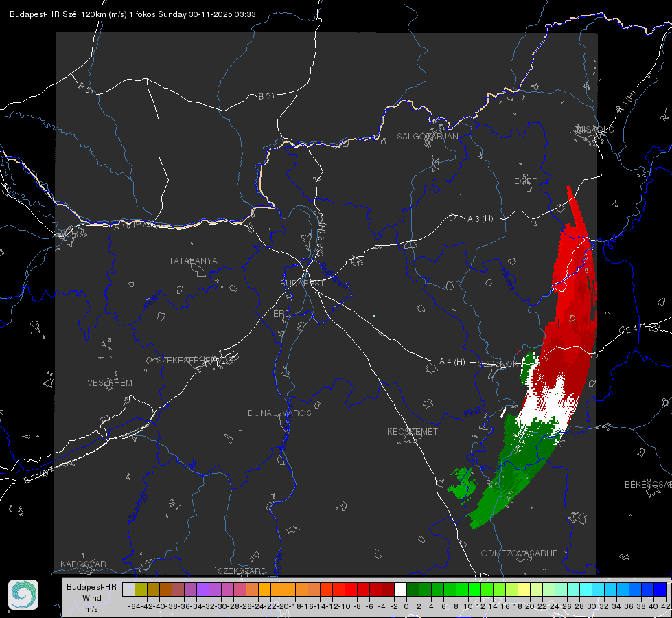Pick the deep blue 40 to 42 swatch
672x618 pixels.
(x=660, y=589)
